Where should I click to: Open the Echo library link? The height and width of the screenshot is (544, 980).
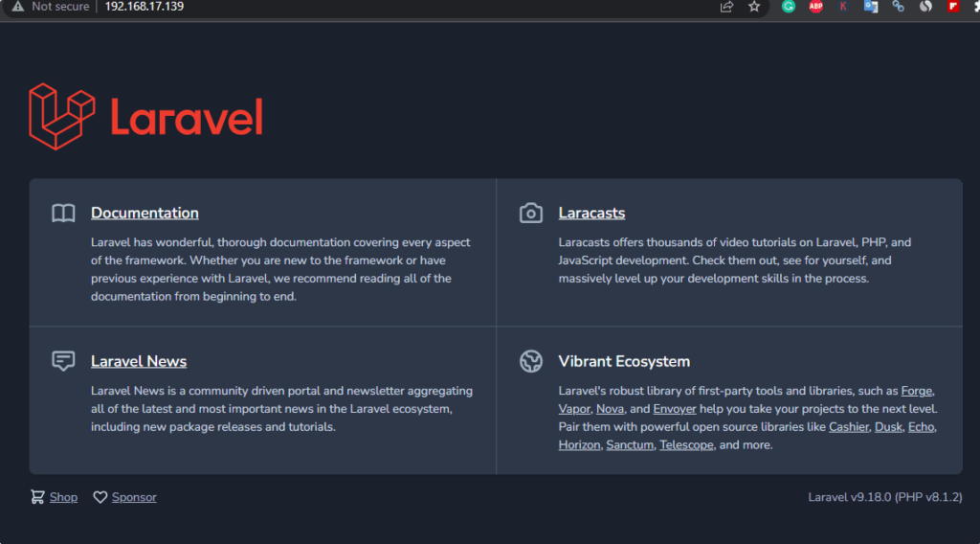click(922, 427)
